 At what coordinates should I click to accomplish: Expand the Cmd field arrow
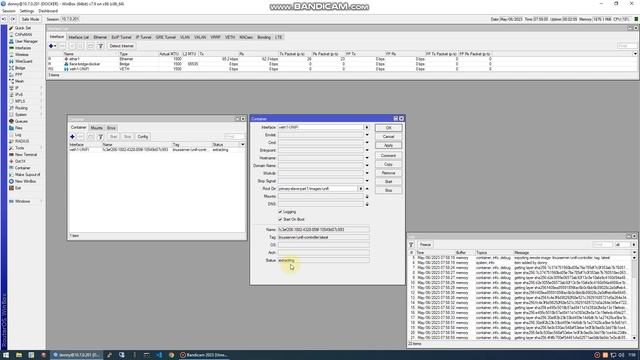(x=367, y=143)
